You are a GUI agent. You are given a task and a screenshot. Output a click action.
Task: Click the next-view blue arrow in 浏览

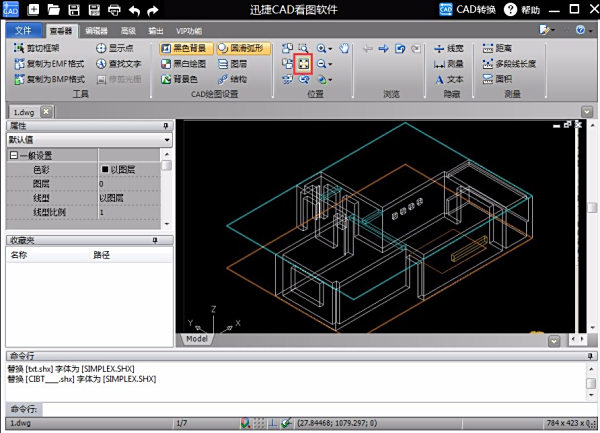[x=383, y=49]
